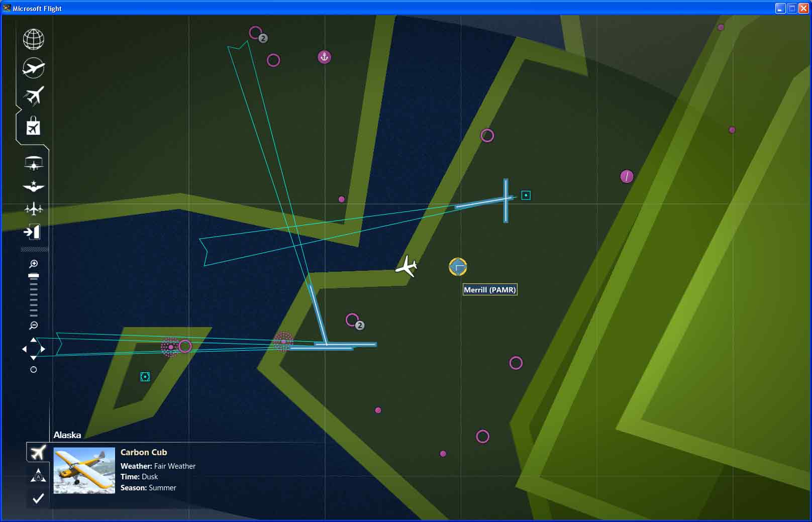Image resolution: width=812 pixels, height=522 pixels.
Task: Click the circled airplane free flight icon
Action: click(34, 68)
